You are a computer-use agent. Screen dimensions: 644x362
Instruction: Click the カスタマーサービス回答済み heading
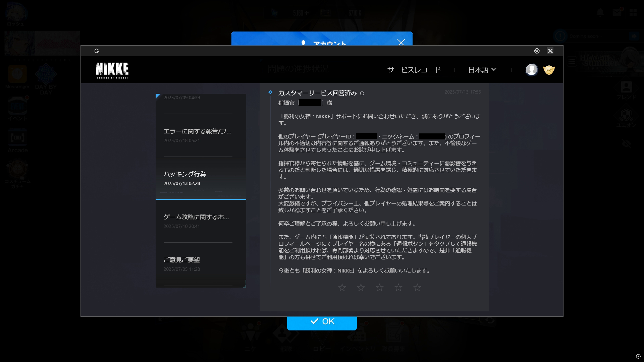pos(317,93)
